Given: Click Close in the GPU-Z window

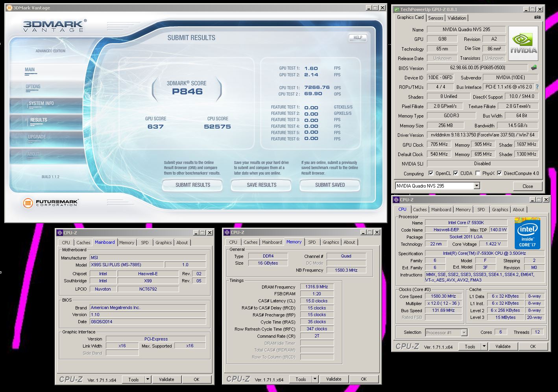Looking at the screenshot, I should click(528, 186).
